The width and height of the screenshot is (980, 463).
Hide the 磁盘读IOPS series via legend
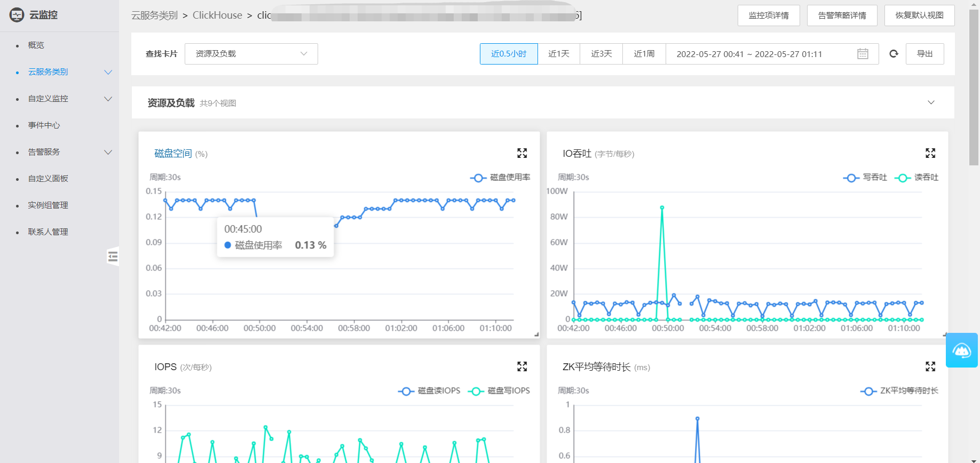pyautogui.click(x=429, y=391)
